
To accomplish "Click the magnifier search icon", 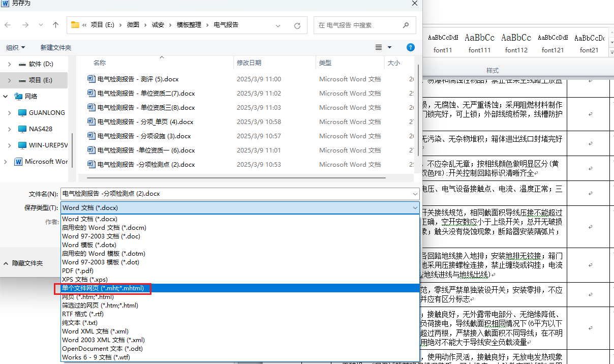I will click(x=406, y=25).
